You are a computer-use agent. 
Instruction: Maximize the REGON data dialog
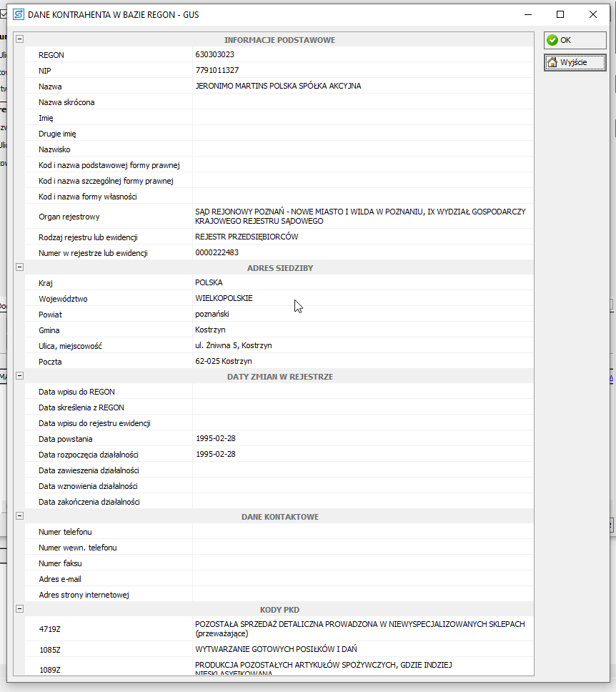(560, 14)
